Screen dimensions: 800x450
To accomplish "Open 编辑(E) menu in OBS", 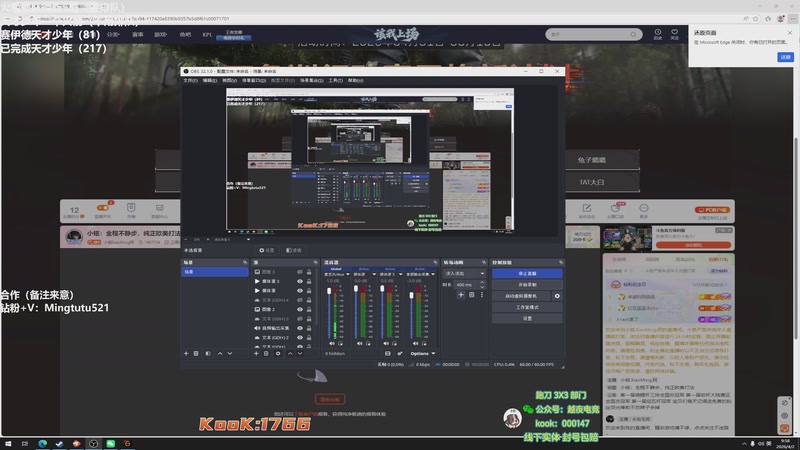I will point(210,80).
